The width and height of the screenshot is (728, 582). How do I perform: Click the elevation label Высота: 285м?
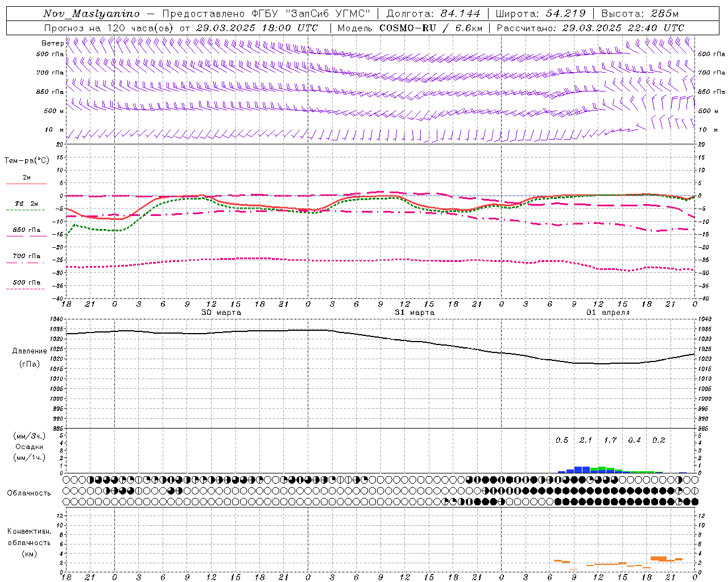coord(640,14)
